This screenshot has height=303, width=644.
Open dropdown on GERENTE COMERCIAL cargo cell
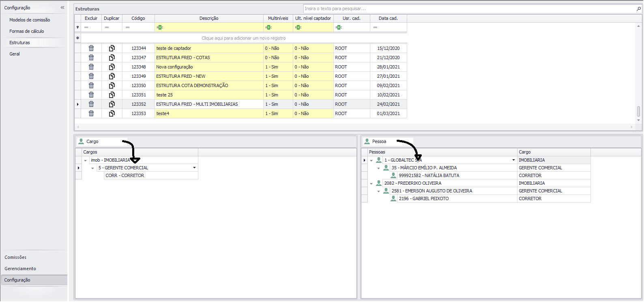pos(194,168)
